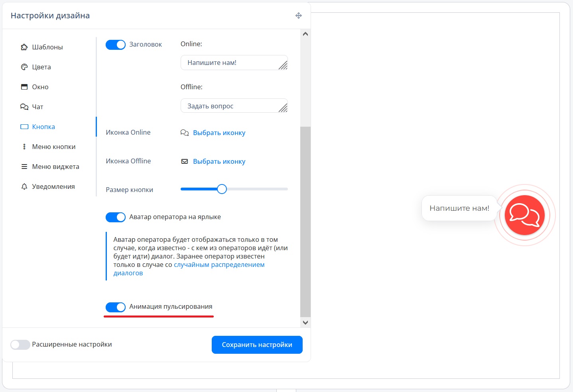Click the scrollbar down arrow
Viewport: 573px width, 392px height.
[x=305, y=323]
